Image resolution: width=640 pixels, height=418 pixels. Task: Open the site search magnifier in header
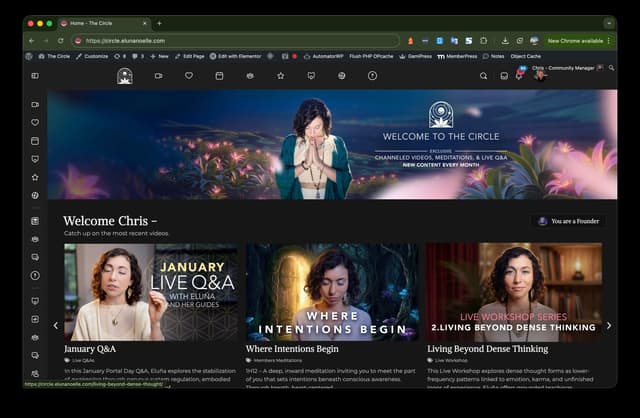[483, 76]
